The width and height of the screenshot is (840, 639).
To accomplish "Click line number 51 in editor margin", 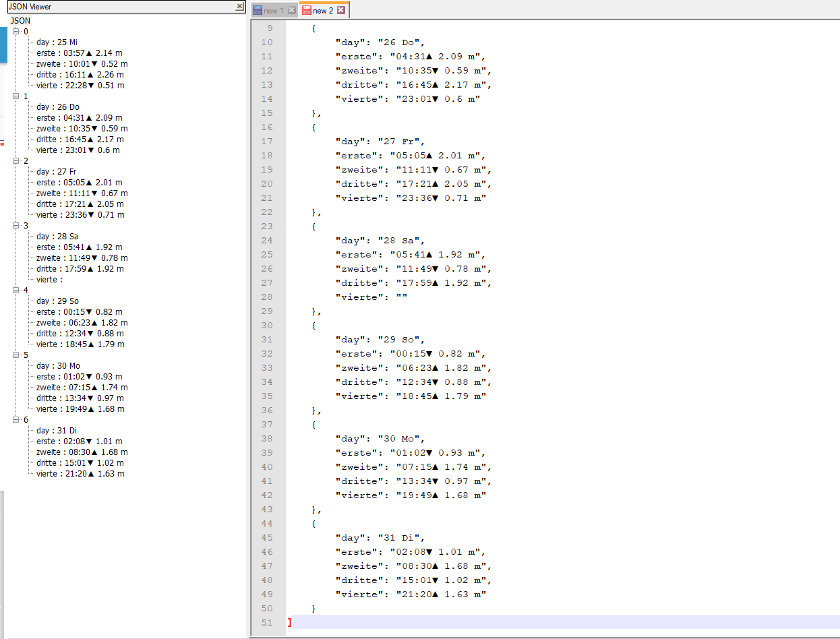I will pyautogui.click(x=266, y=623).
